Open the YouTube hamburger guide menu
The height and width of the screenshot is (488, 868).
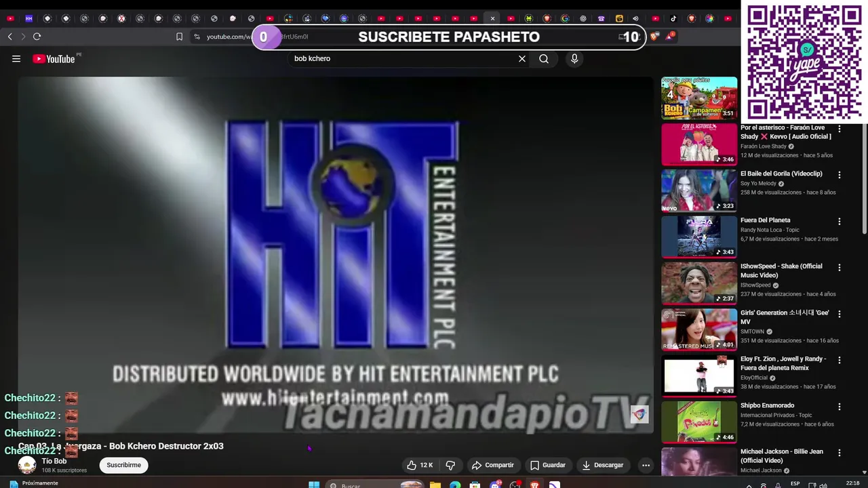[16, 59]
